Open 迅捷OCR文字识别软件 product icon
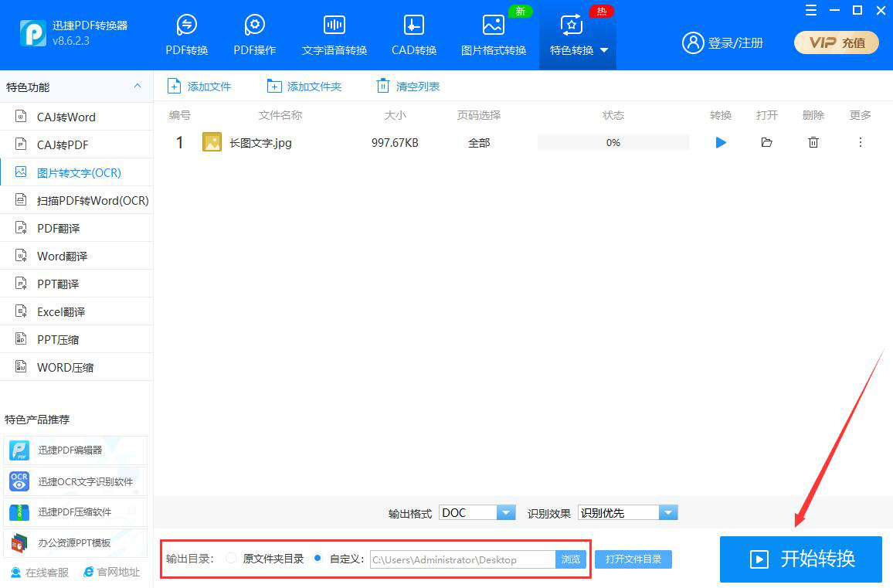This screenshot has width=893, height=588. click(x=19, y=481)
